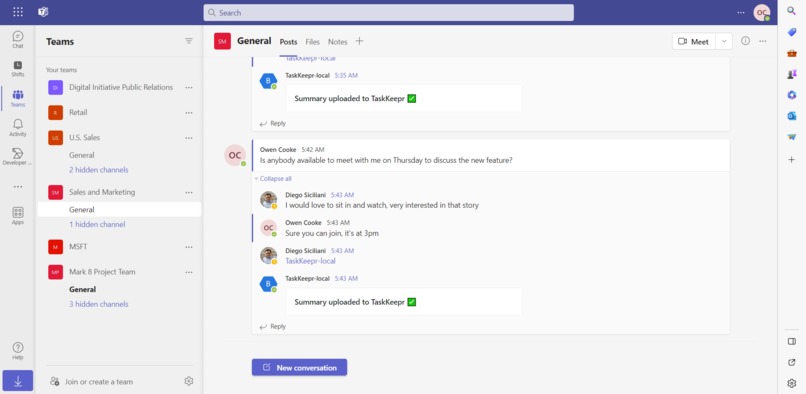Click Join or create a team
The height and width of the screenshot is (394, 806).
click(91, 382)
